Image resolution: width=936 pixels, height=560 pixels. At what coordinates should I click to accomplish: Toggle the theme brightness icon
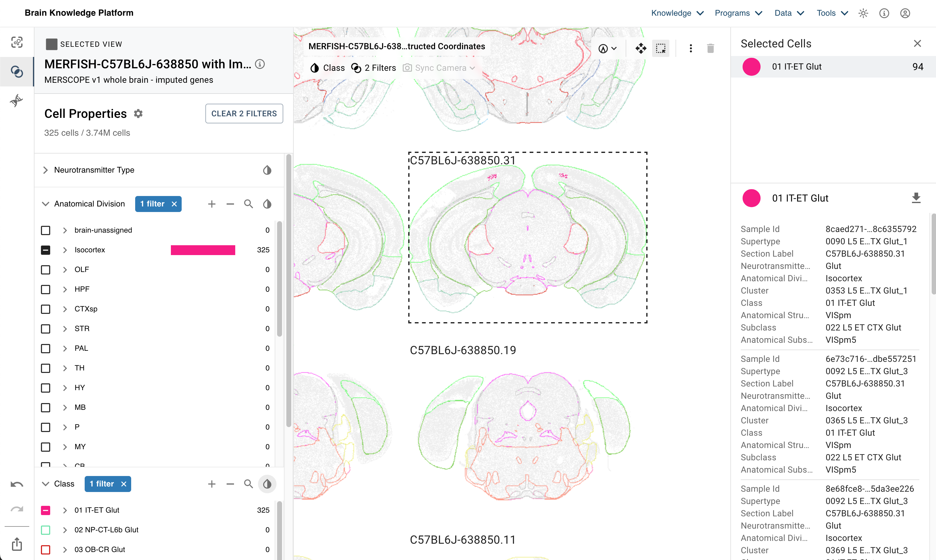[x=863, y=13]
